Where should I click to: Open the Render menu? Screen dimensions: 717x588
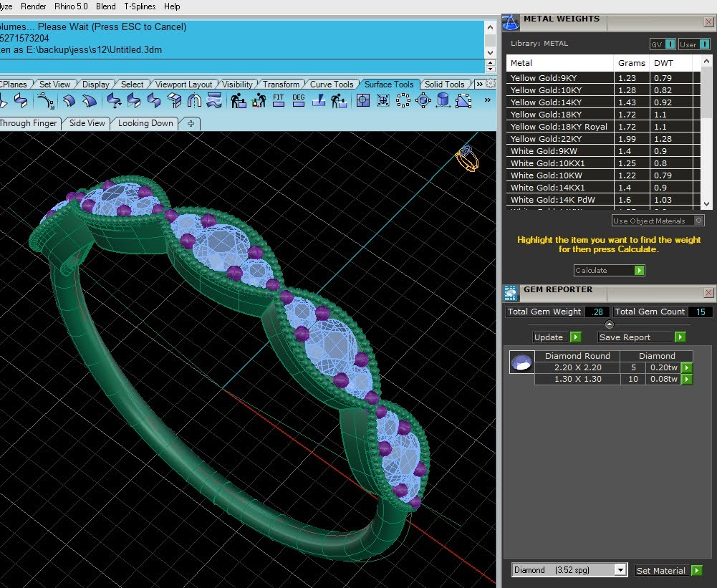click(34, 6)
